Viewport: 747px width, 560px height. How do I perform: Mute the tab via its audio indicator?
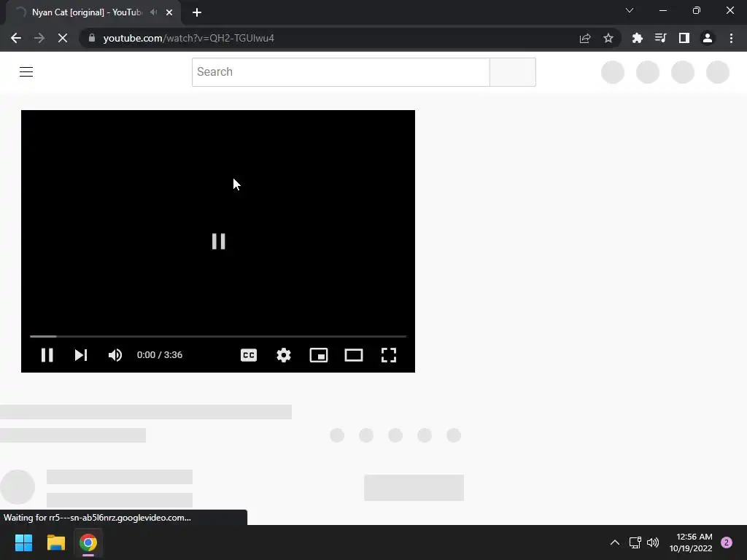[153, 12]
